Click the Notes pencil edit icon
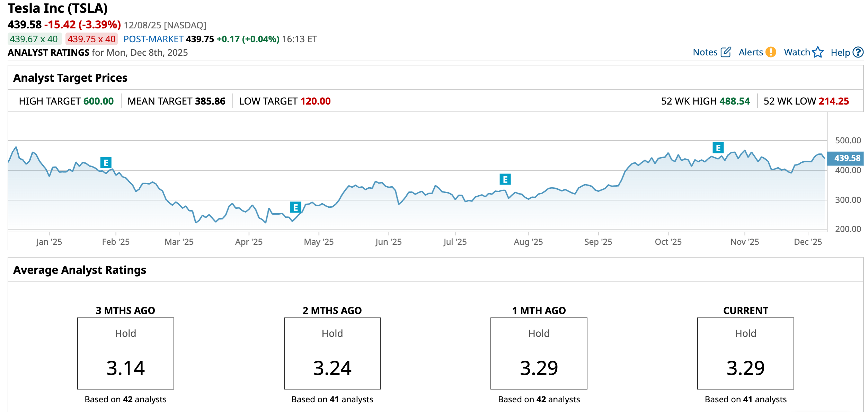The height and width of the screenshot is (412, 868). click(x=726, y=52)
